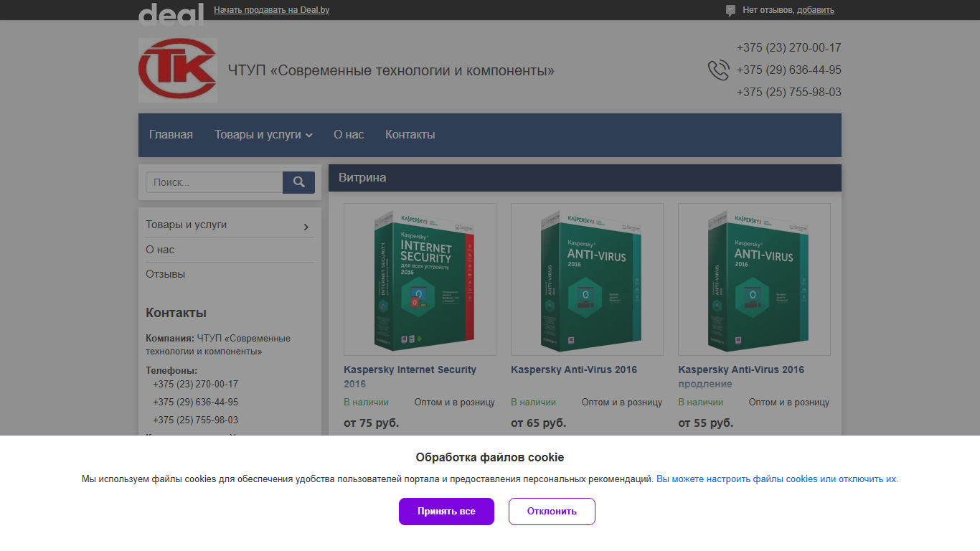The width and height of the screenshot is (980, 551).
Task: Click Kaspersky Anti-Virus 2016 продление product image
Action: 754,279
